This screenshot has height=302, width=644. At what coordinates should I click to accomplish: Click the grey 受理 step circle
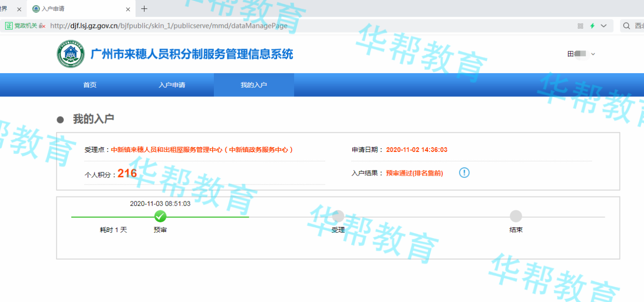coord(338,216)
